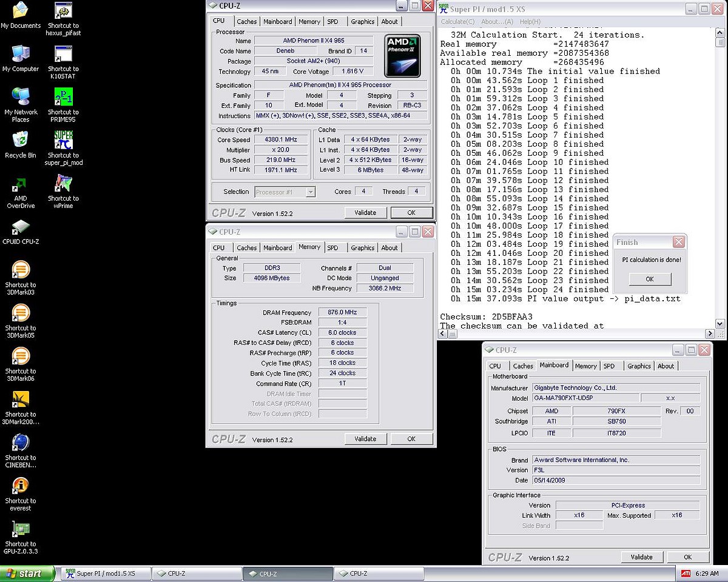Select Memory tab in the motherboard CPU-Z window
The width and height of the screenshot is (728, 582).
585,366
